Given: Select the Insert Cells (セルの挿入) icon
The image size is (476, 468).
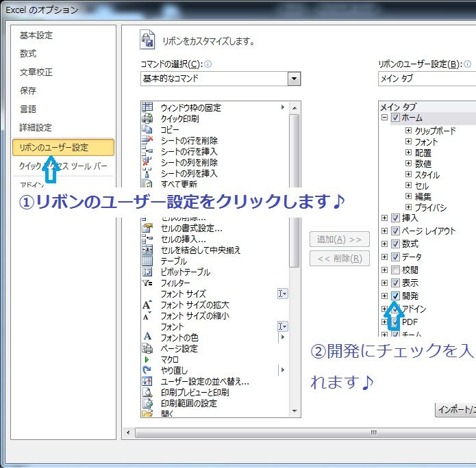Looking at the screenshot, I should click(x=147, y=239).
